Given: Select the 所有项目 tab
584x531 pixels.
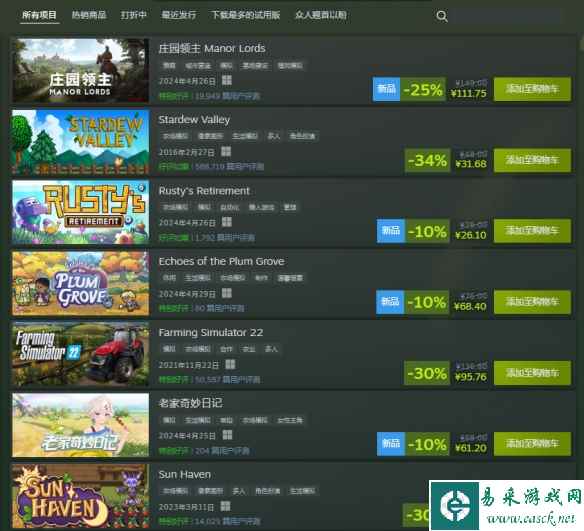Looking at the screenshot, I should coord(39,15).
